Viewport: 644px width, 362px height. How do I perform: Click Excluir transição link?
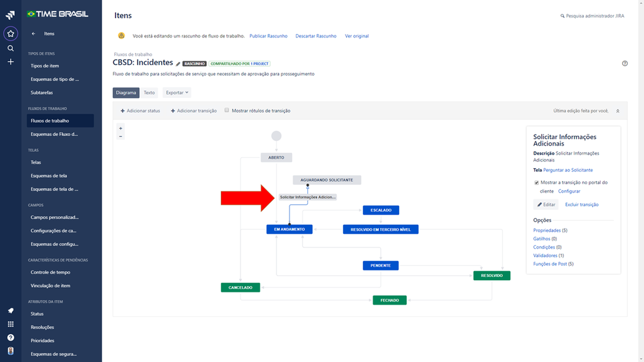tap(581, 204)
